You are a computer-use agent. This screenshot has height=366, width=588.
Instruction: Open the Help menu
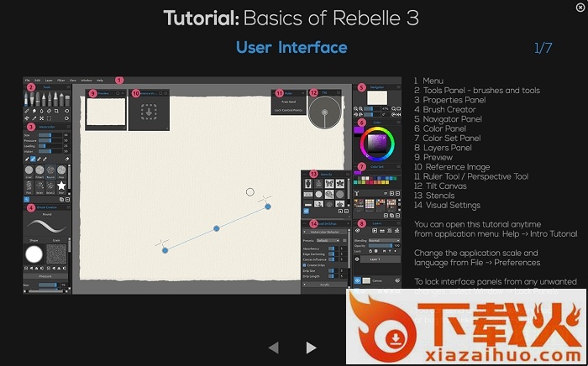pyautogui.click(x=100, y=81)
